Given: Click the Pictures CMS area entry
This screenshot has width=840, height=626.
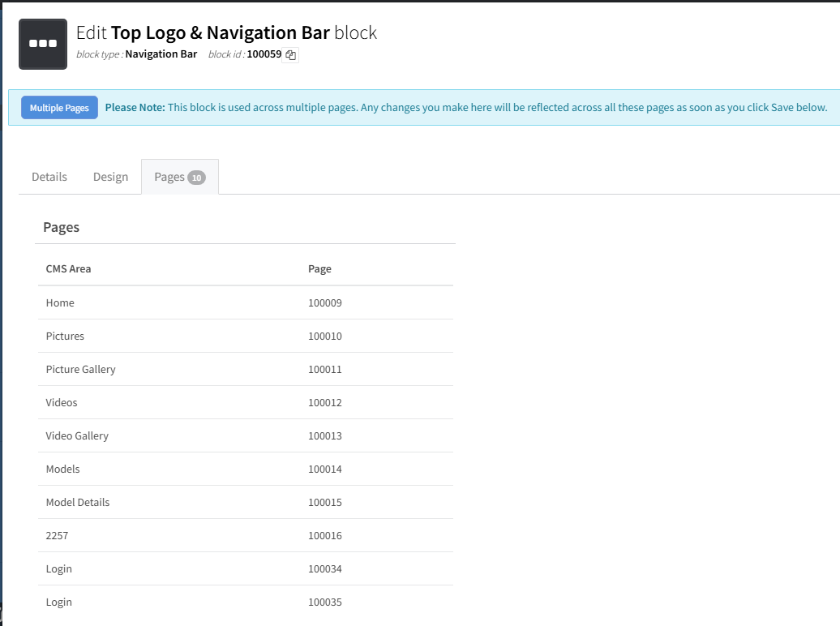Looking at the screenshot, I should click(65, 336).
